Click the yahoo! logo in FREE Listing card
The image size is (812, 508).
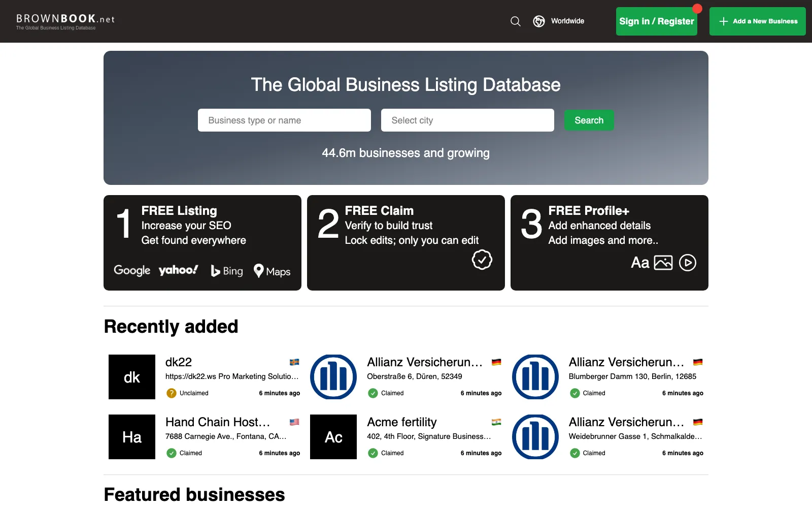point(178,270)
